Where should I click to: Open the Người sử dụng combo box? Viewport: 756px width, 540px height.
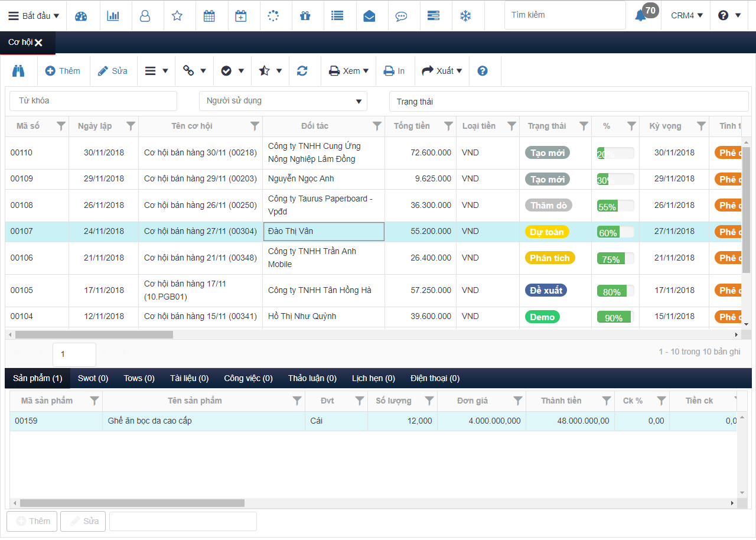pos(283,101)
